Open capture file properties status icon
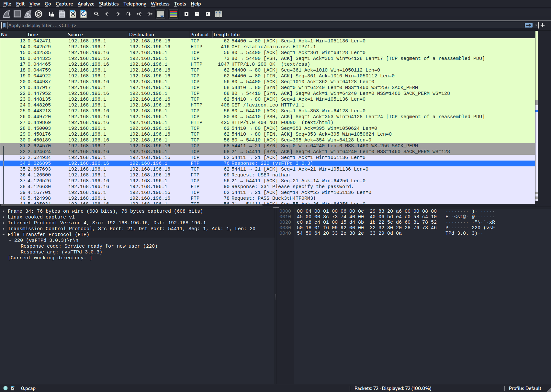 point(13,388)
